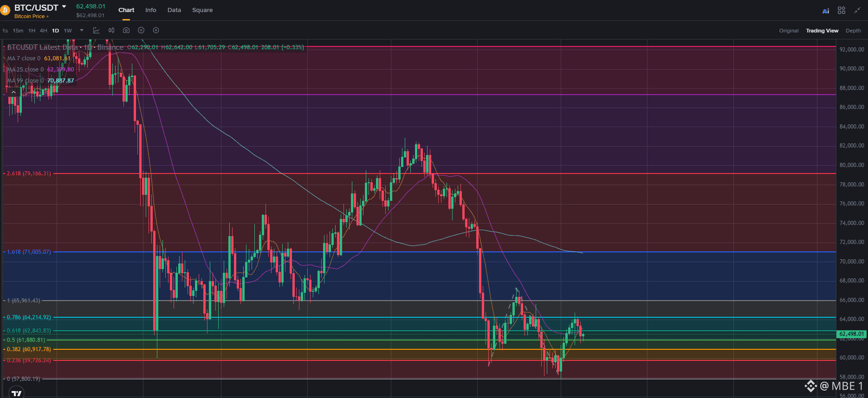Screen dimensions: 868x398
Task: Click the orange Bitcoin coin logo
Action: (x=5, y=10)
